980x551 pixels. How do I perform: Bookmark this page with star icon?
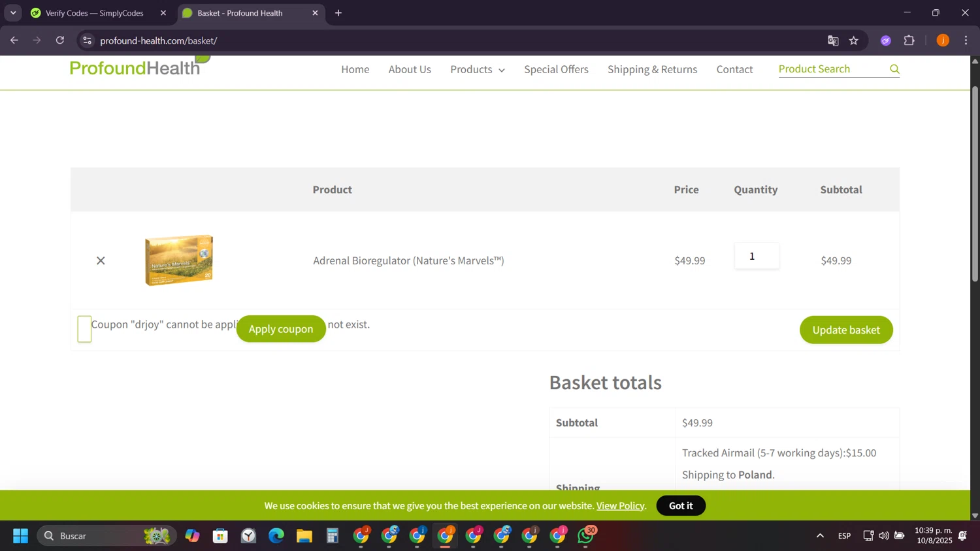854,40
